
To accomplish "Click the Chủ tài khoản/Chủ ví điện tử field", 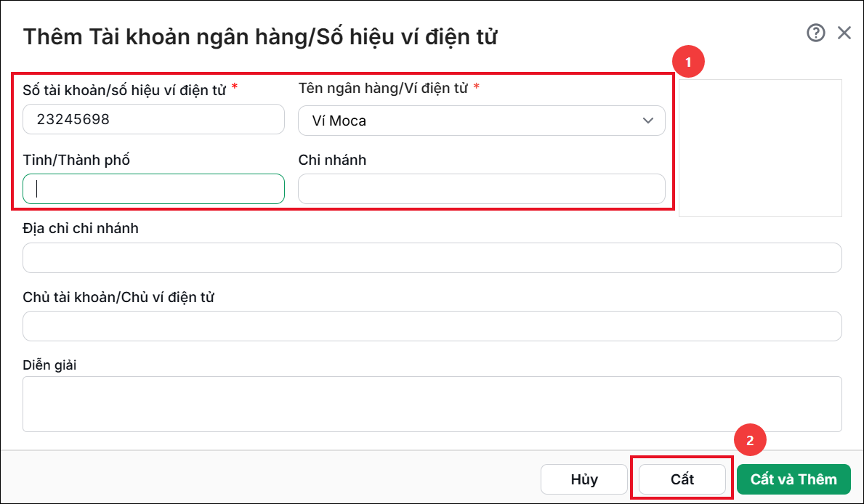I will (x=432, y=326).
